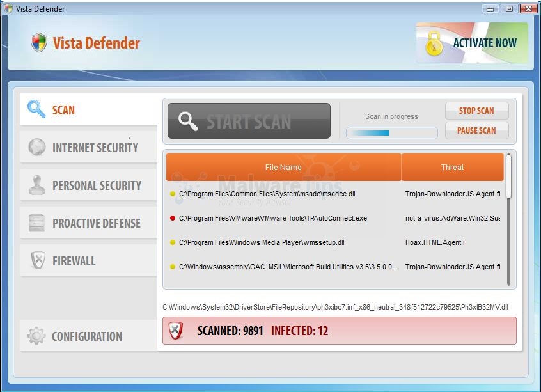
Task: Click the Hoax.HTML.Agent.i threat entry
Action: (x=435, y=242)
